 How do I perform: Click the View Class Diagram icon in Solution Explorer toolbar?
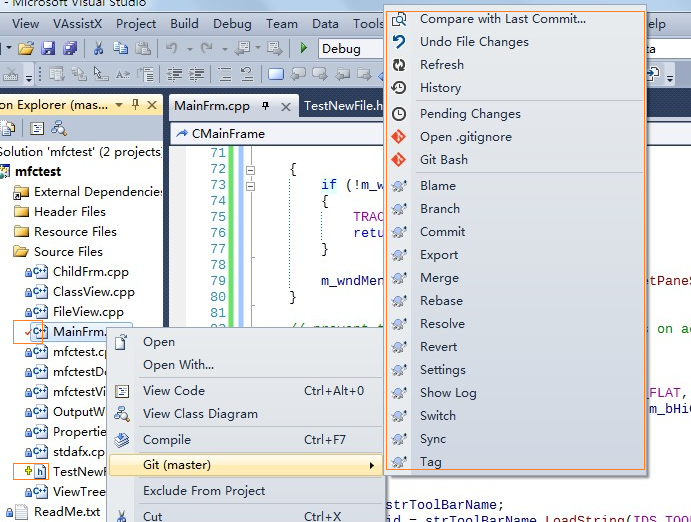(x=59, y=129)
